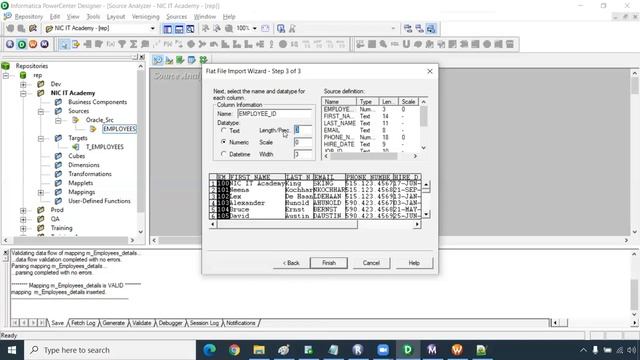
Task: Toggle the Navigator window view icon
Action: pyautogui.click(x=168, y=29)
